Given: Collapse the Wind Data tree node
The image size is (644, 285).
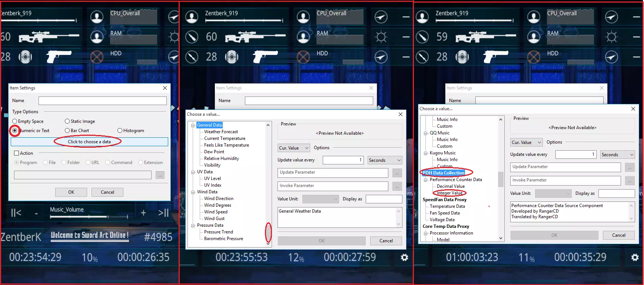Looking at the screenshot, I should tap(193, 192).
